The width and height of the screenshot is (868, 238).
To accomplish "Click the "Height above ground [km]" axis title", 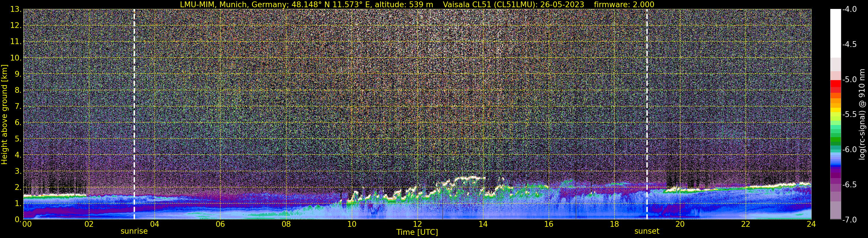I will [x=4, y=114].
